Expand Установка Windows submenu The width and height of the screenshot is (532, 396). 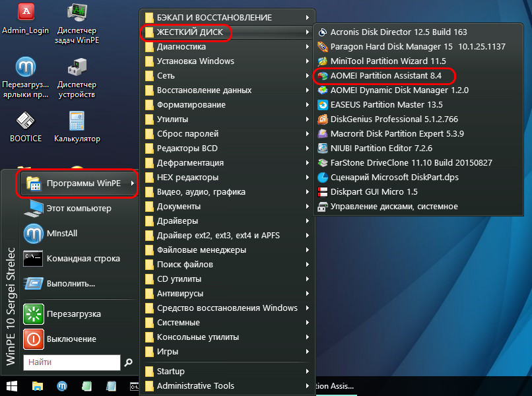click(227, 61)
